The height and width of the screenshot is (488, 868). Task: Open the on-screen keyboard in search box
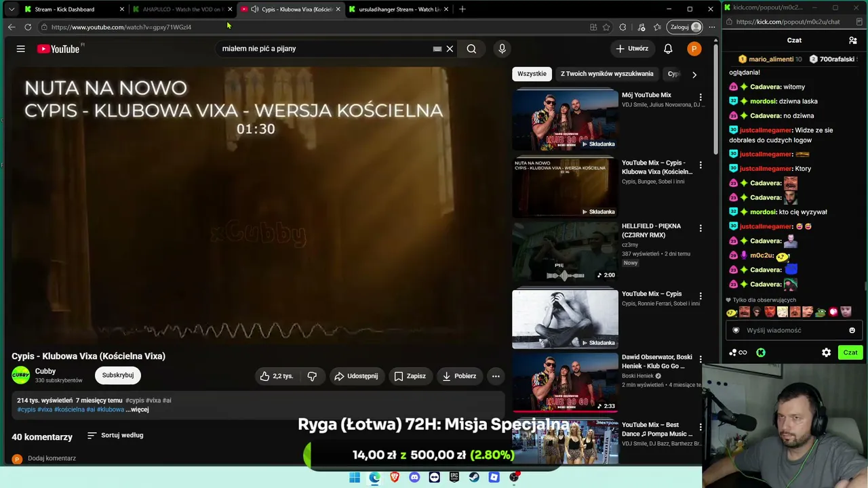click(437, 49)
